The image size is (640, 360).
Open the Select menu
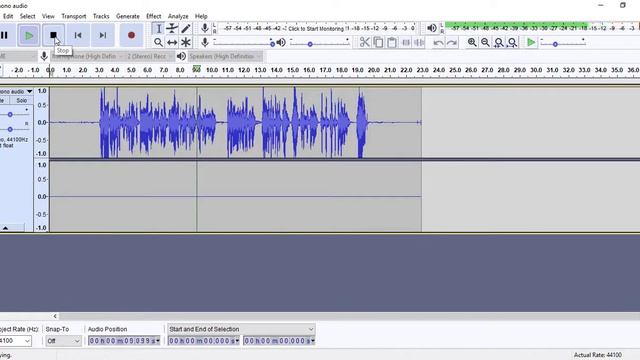[27, 16]
